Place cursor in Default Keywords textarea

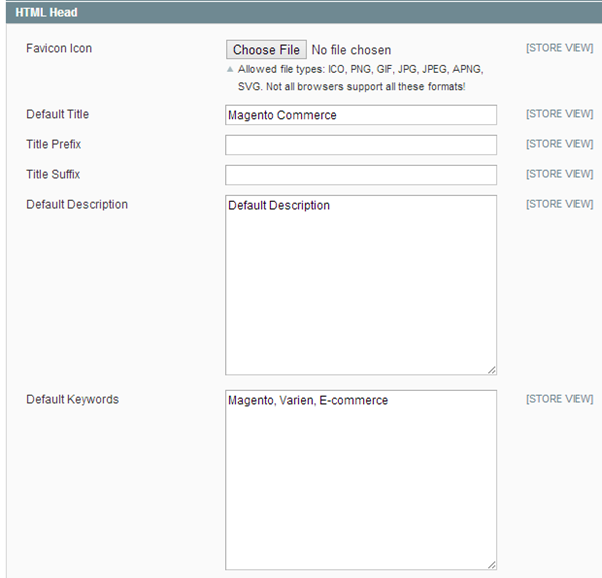360,480
